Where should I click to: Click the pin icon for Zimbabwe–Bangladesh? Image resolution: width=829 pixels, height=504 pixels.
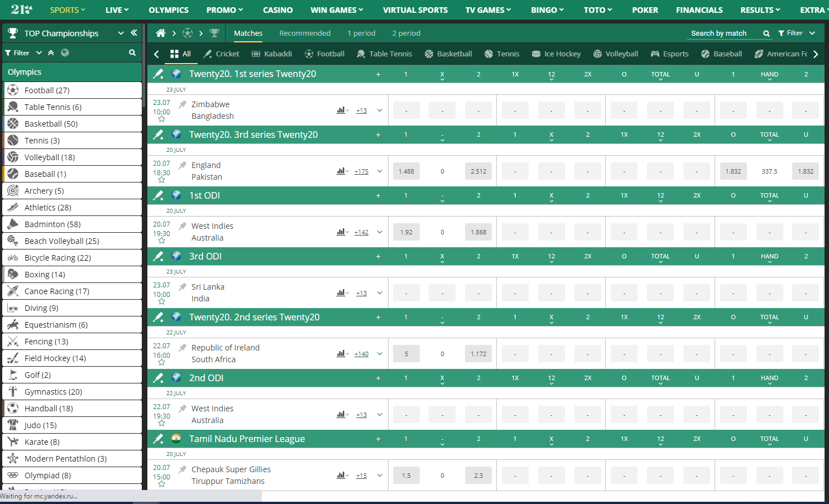pos(183,104)
